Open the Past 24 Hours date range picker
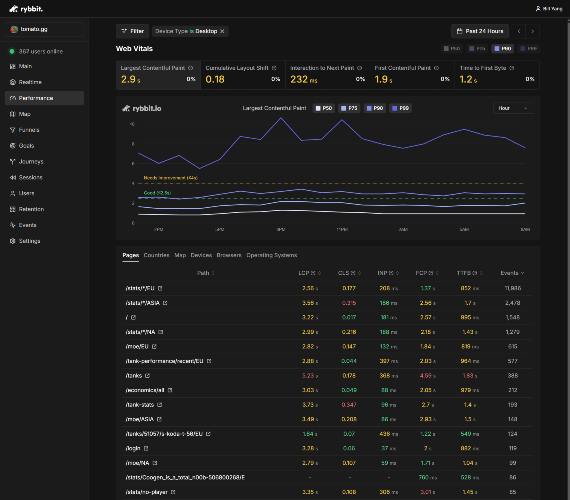 [x=480, y=31]
